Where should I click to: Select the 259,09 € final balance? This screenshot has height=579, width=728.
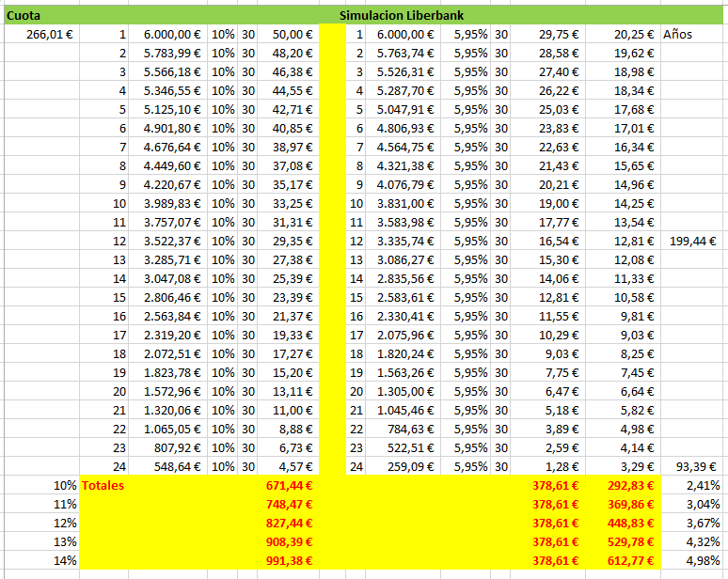(403, 466)
